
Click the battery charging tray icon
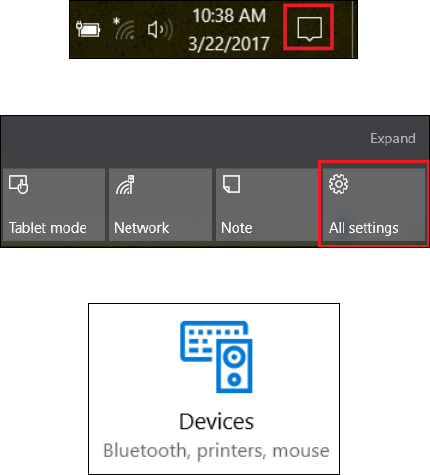pyautogui.click(x=88, y=29)
